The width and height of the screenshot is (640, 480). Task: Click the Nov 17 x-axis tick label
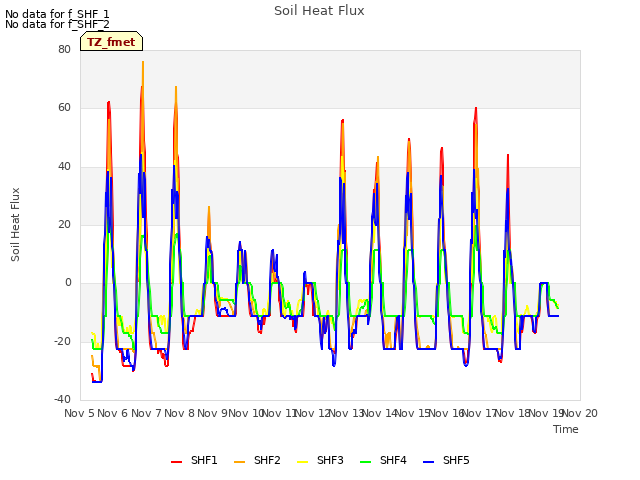479,413
